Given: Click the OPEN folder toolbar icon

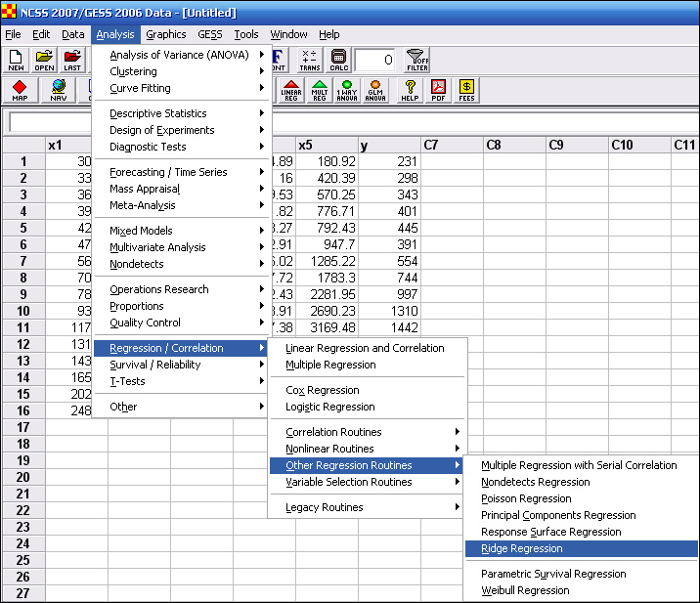Looking at the screenshot, I should tap(44, 61).
